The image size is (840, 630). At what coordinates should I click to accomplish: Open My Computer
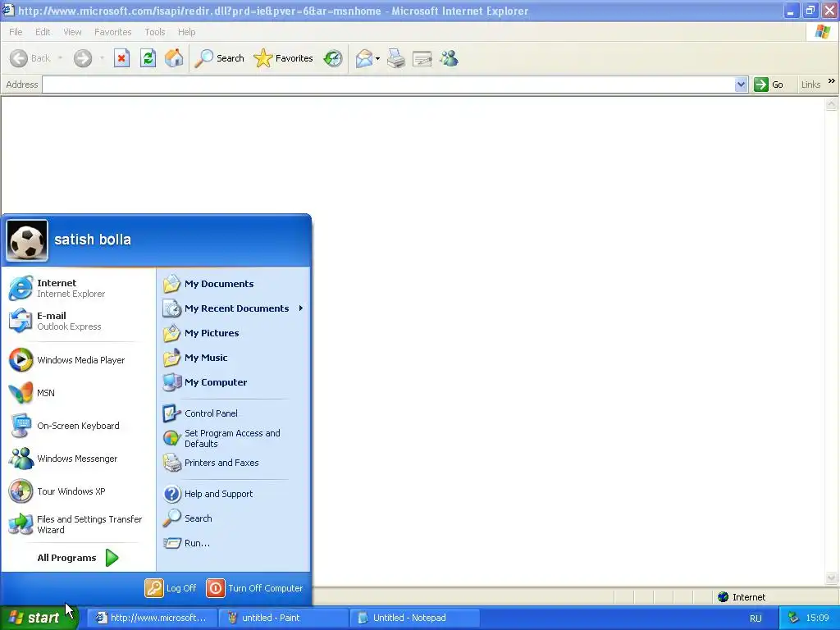(x=234, y=382)
